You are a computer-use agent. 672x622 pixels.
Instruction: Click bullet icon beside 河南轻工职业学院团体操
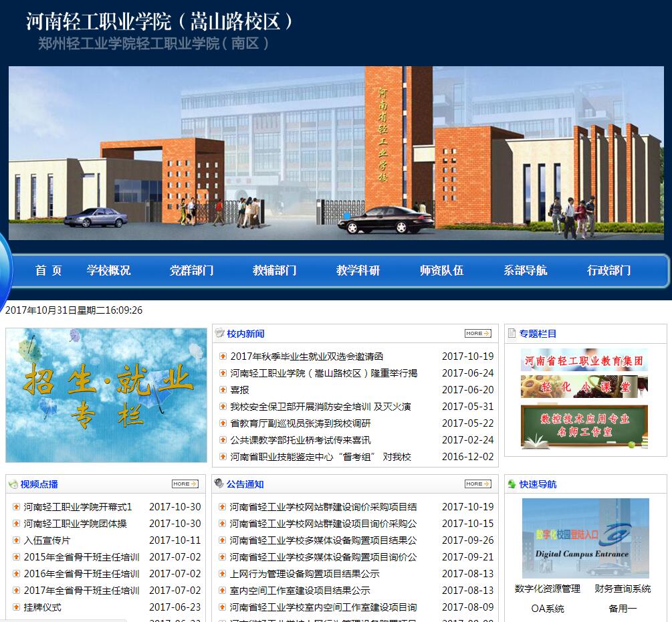point(16,524)
